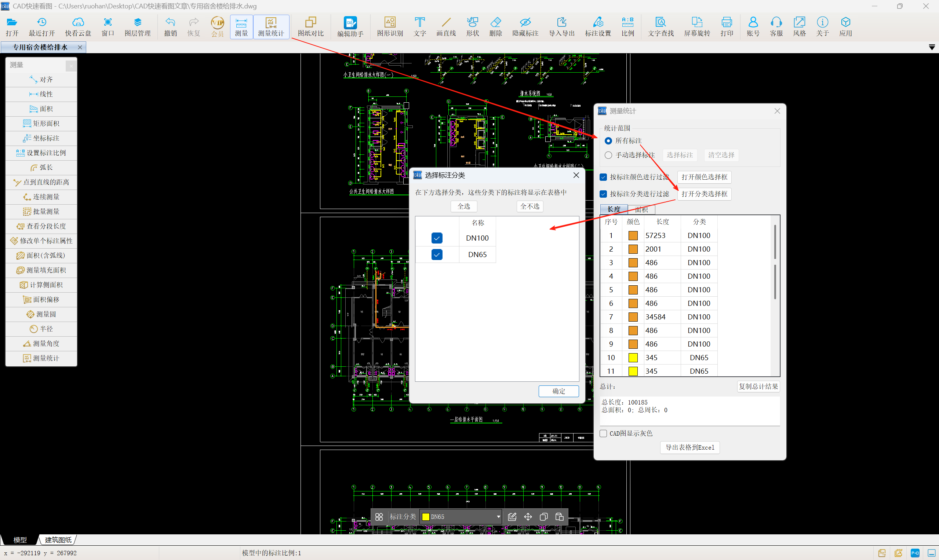Open the 文字查找 text search tool
The width and height of the screenshot is (939, 560).
660,26
